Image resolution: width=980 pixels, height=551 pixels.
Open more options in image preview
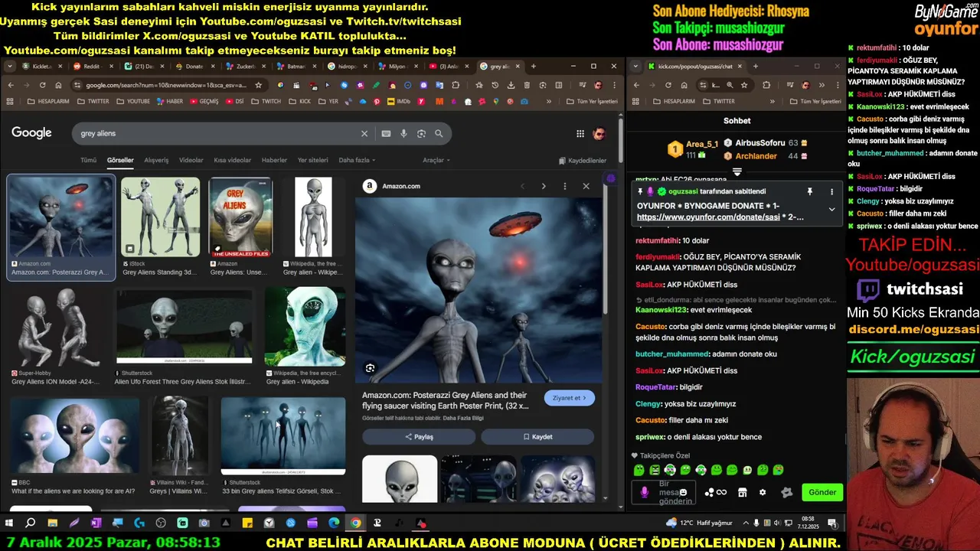[565, 186]
